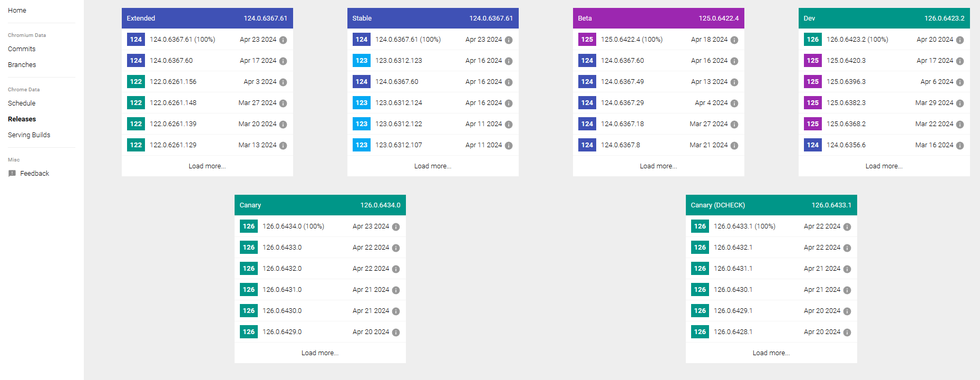980x380 pixels.
Task: Open info for Stable 123.0.6312.123 row
Action: click(x=509, y=61)
